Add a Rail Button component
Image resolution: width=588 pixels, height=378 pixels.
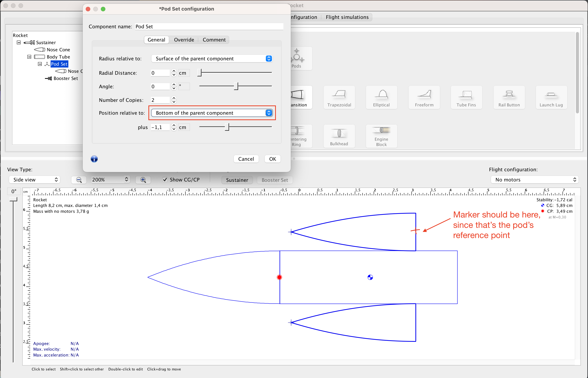pos(509,98)
